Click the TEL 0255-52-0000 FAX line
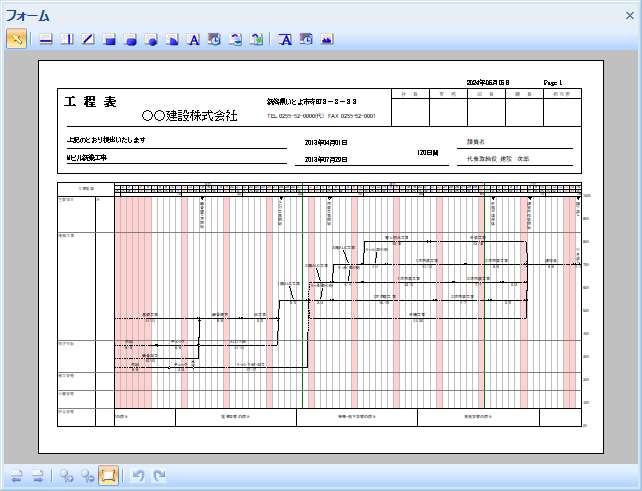This screenshot has height=491, width=642. [x=321, y=116]
